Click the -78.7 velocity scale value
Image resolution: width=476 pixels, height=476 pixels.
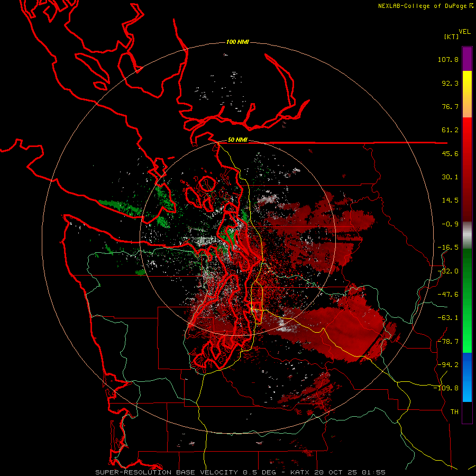click(448, 342)
